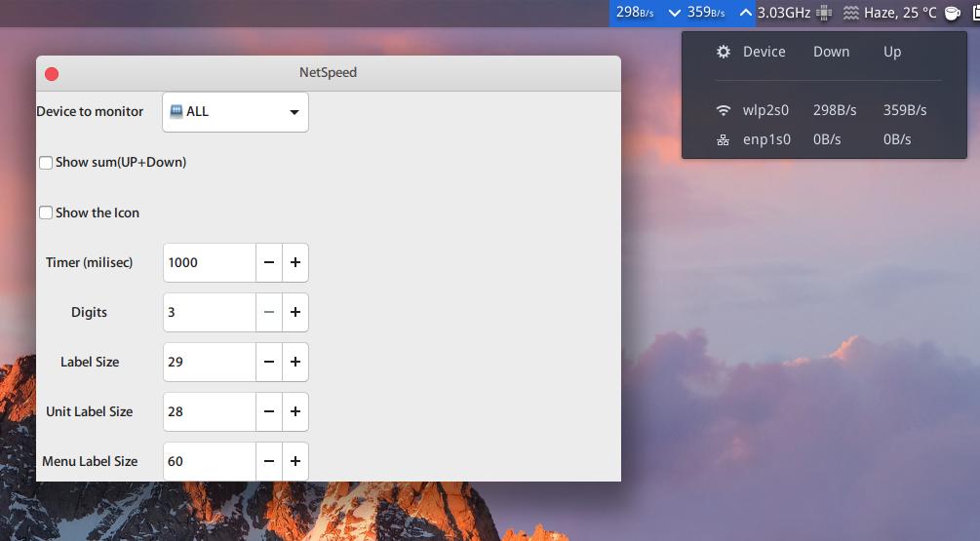Select the enp1s0 device row

pos(824,140)
